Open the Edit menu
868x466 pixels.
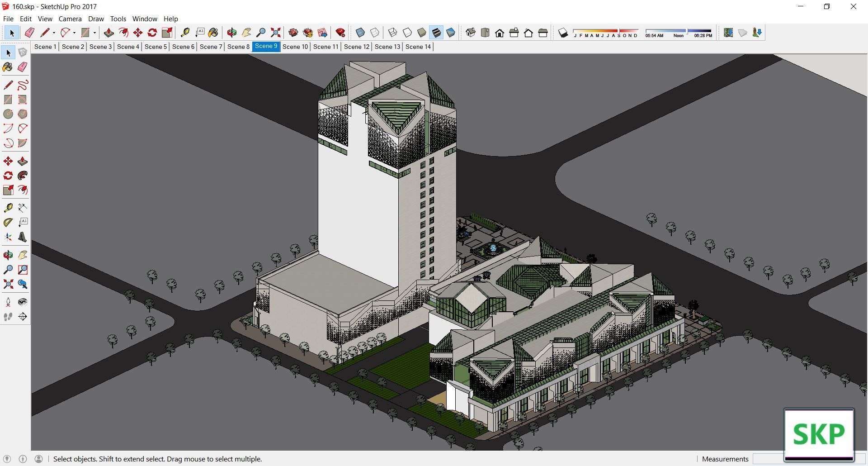[x=25, y=19]
